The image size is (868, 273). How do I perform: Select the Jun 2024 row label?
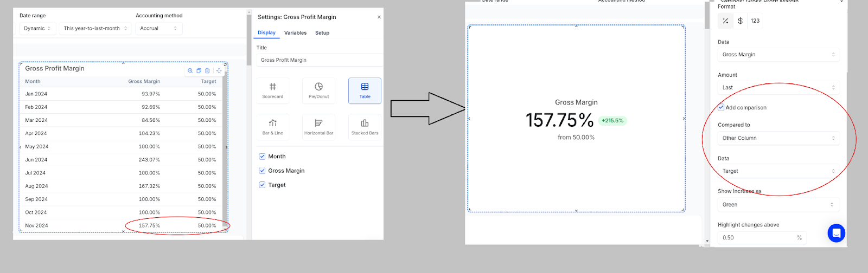coord(36,160)
